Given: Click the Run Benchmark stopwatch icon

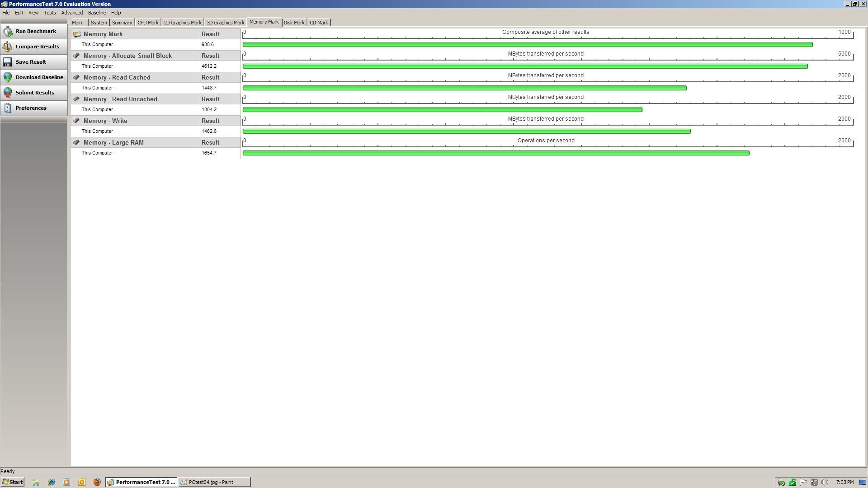Looking at the screenshot, I should [8, 31].
